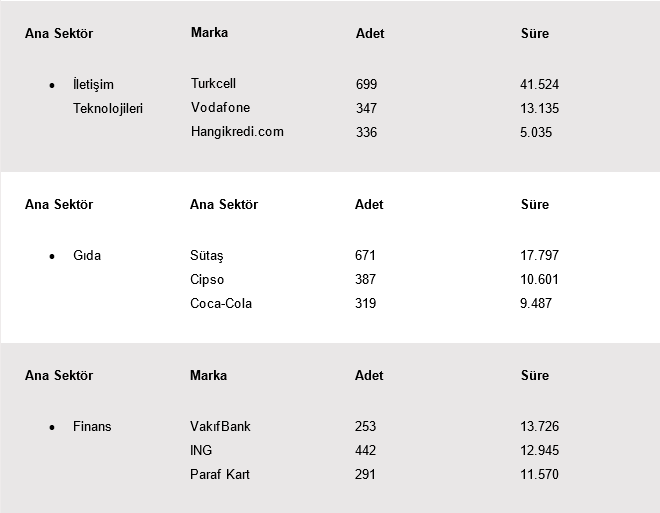Click the İletişim Teknolojileri bullet point
This screenshot has width=660, height=513.
[52, 85]
